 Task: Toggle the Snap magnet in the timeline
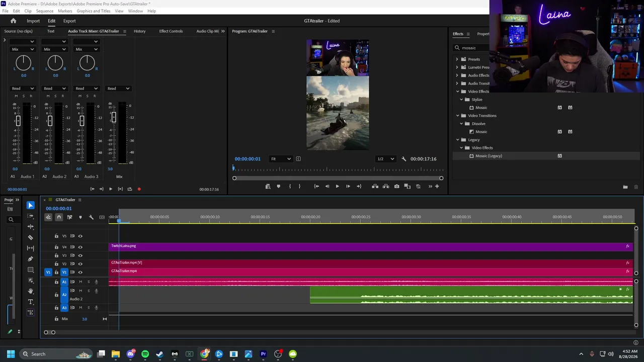[x=59, y=217]
